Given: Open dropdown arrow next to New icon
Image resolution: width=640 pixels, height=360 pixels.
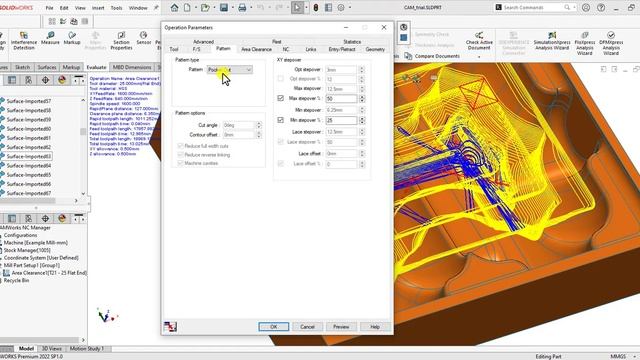Looking at the screenshot, I should point(196,7).
